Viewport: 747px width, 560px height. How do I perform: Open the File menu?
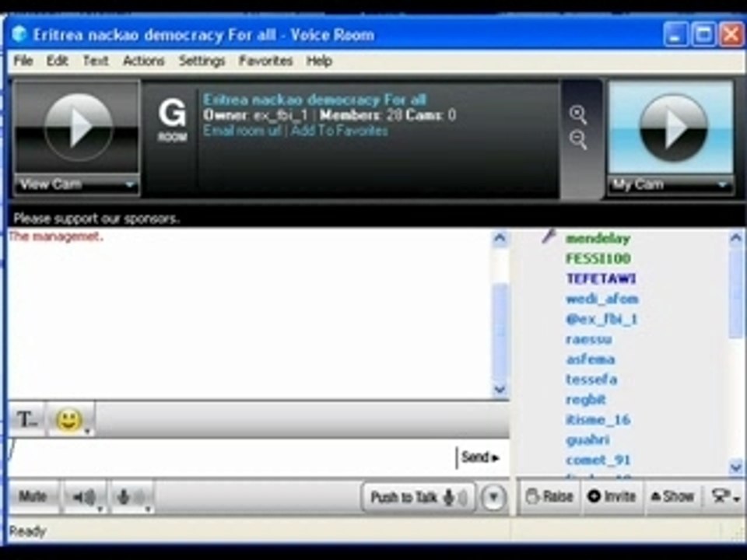point(23,61)
